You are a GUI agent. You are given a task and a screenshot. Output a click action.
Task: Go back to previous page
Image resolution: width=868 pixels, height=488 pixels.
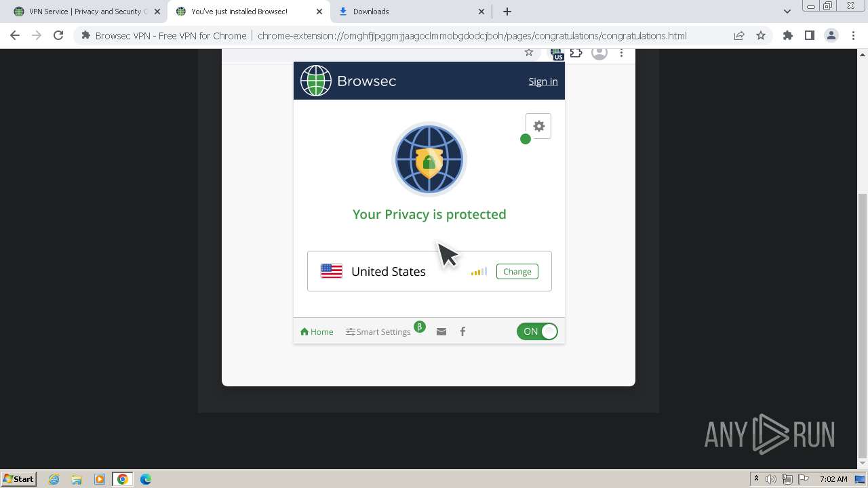pos(15,36)
